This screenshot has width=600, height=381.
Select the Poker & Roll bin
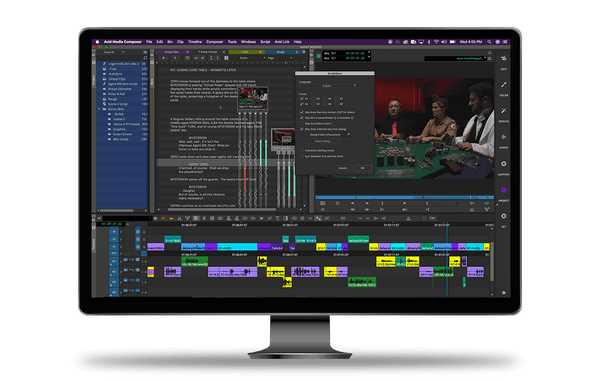[116, 94]
